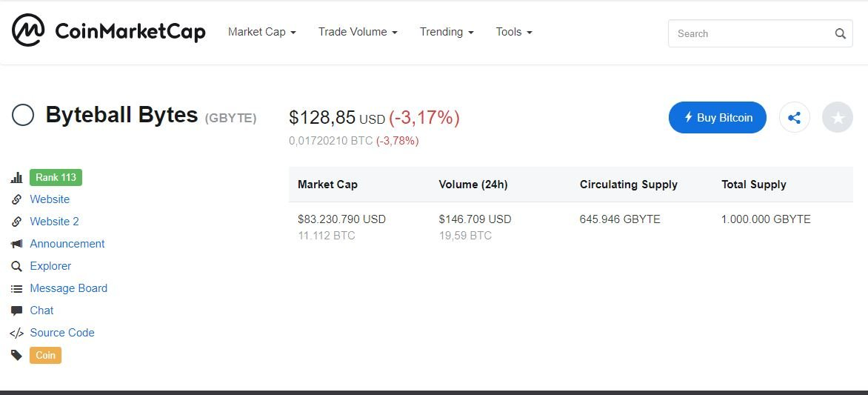Click the search magnifier icon

click(840, 33)
